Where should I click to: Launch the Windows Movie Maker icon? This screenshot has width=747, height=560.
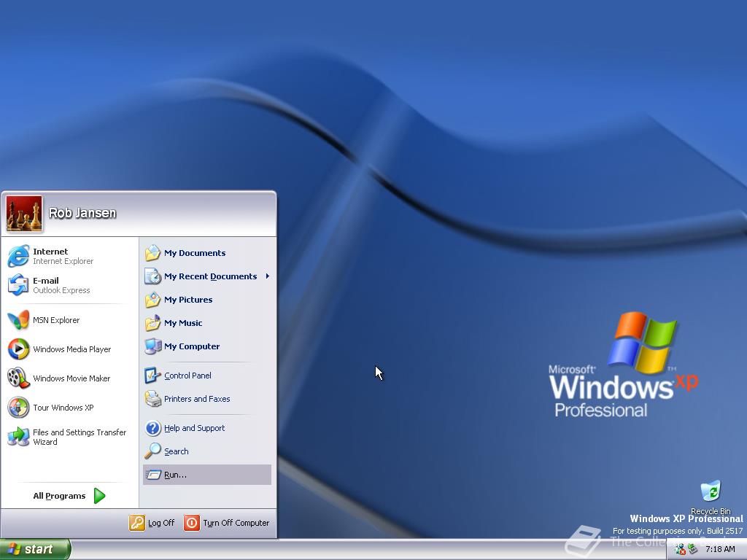click(x=18, y=378)
